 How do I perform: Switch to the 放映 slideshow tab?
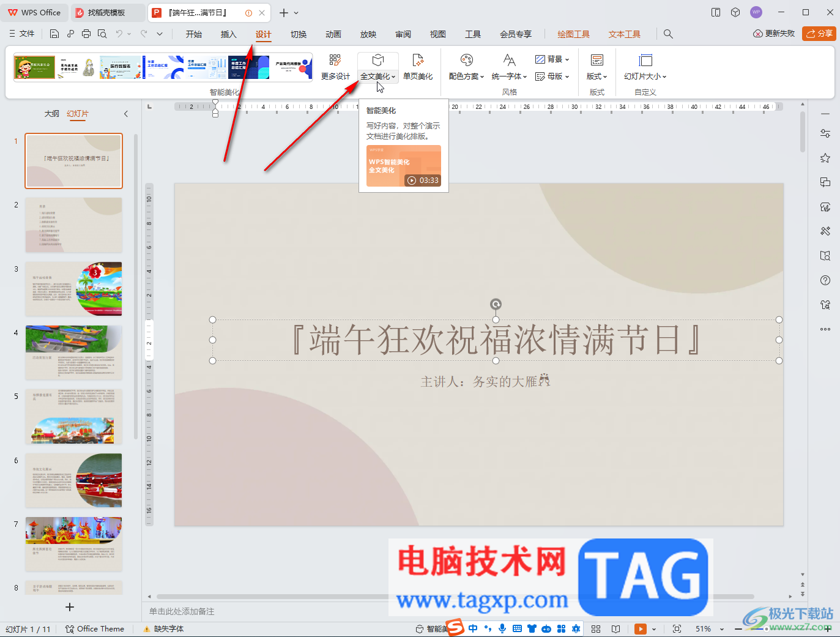(368, 34)
